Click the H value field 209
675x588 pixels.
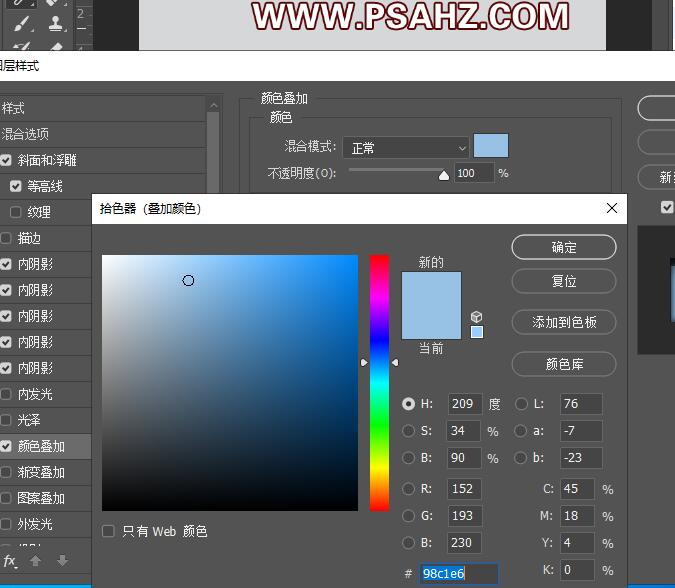[464, 404]
